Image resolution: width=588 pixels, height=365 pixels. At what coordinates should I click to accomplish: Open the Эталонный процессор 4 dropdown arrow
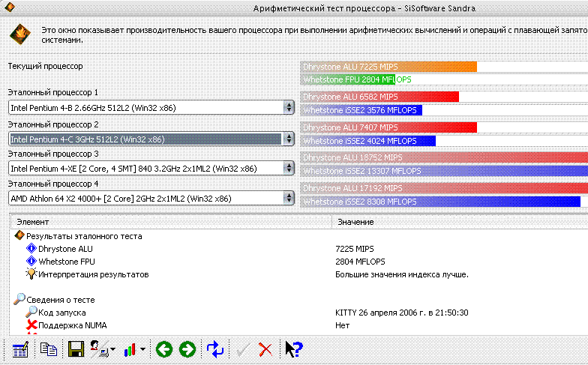(288, 198)
